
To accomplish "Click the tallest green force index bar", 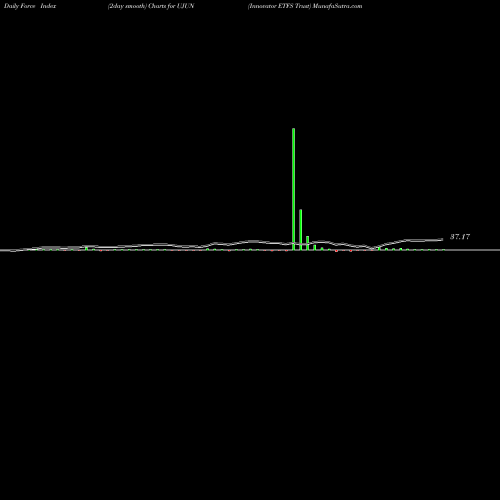I will click(x=293, y=189).
